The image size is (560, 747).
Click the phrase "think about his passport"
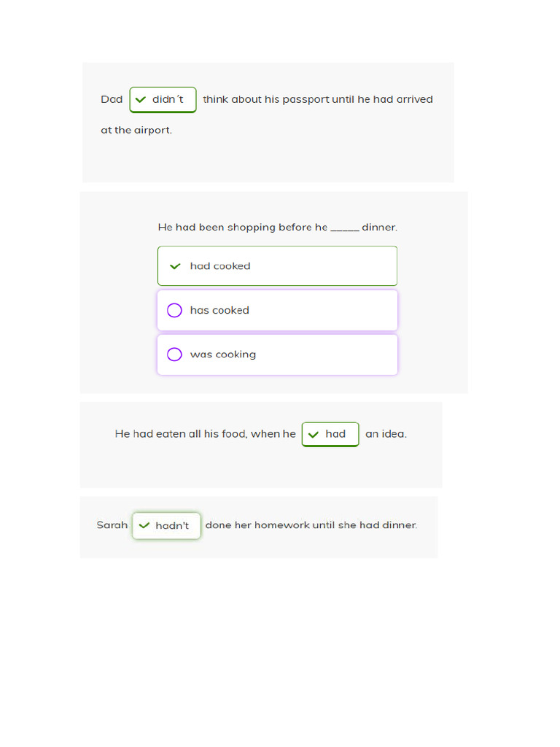click(265, 99)
